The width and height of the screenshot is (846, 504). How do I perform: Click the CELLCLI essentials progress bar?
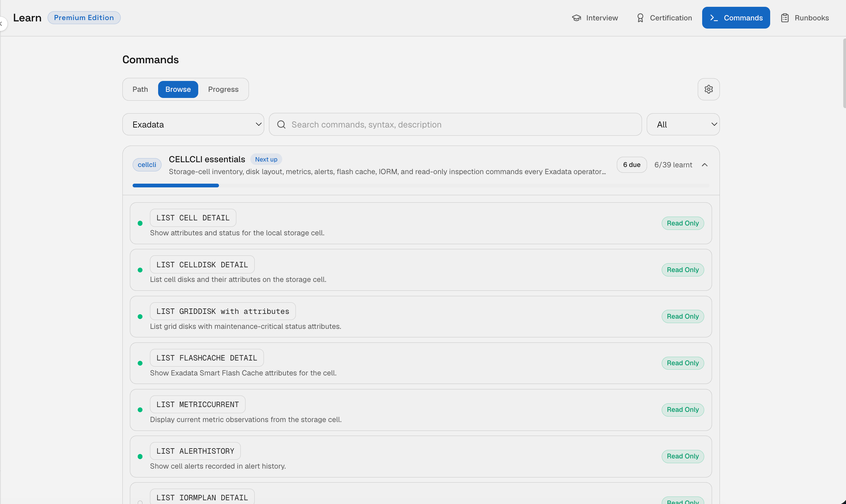[x=421, y=186]
